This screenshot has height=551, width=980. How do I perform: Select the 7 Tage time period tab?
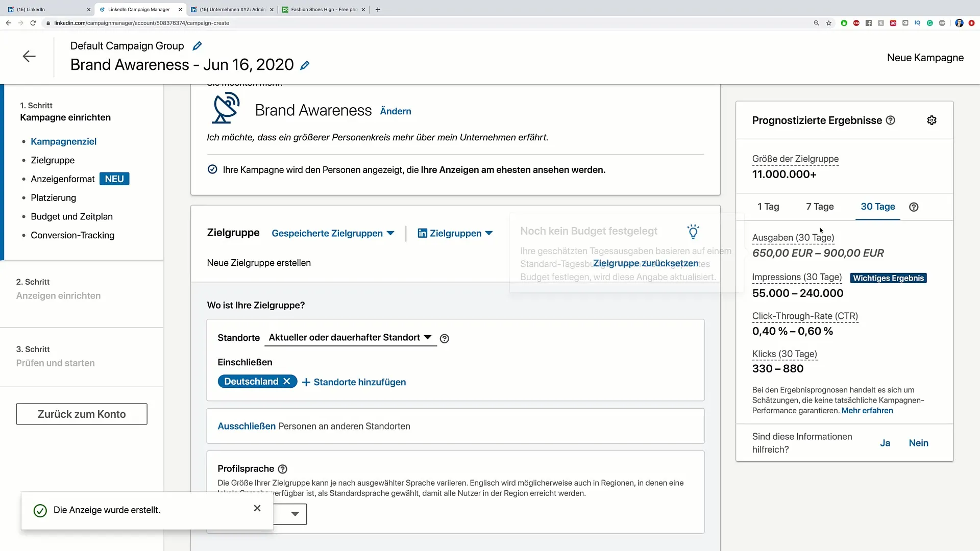coord(820,207)
